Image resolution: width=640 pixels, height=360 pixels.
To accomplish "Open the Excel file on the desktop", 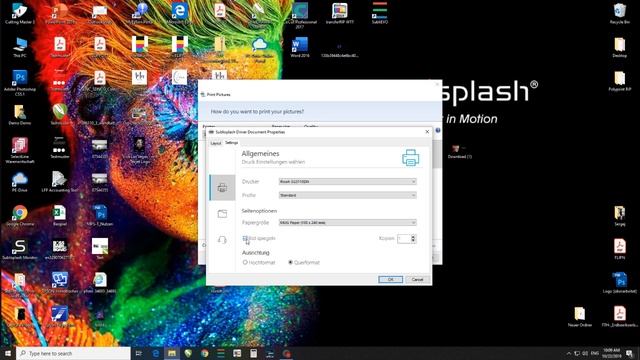I will coord(60,216).
